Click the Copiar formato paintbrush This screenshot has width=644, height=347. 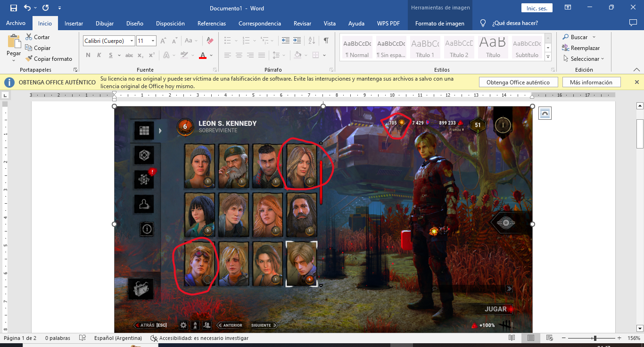coord(49,59)
